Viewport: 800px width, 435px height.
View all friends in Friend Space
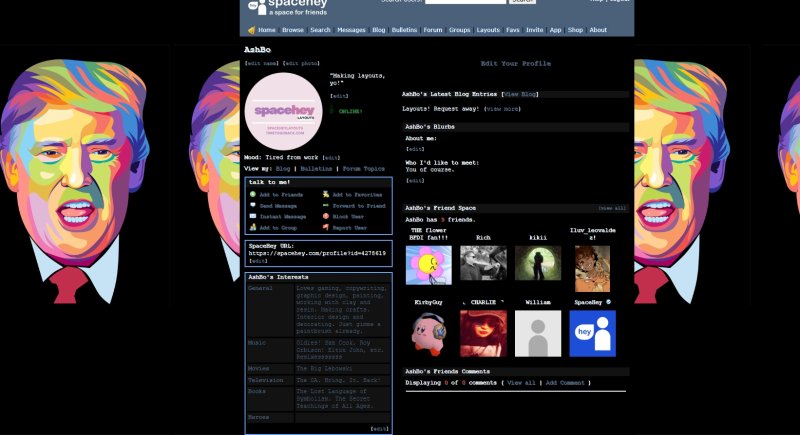tap(612, 208)
